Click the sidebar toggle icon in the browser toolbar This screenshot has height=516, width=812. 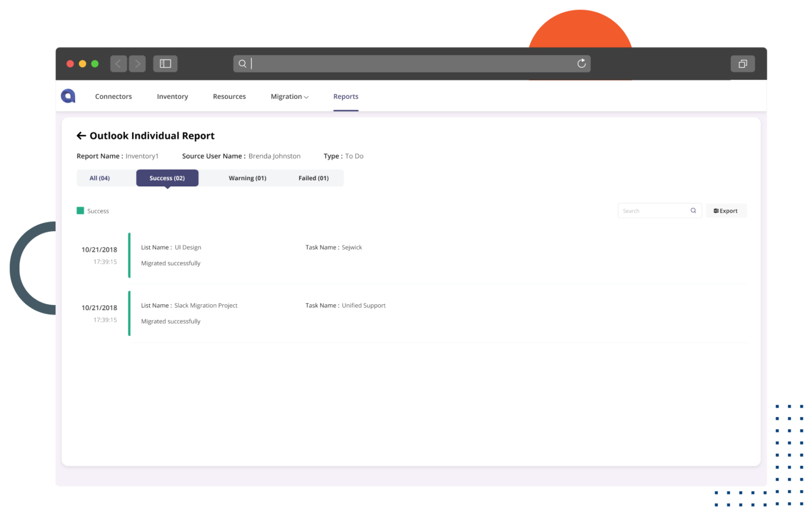tap(165, 63)
